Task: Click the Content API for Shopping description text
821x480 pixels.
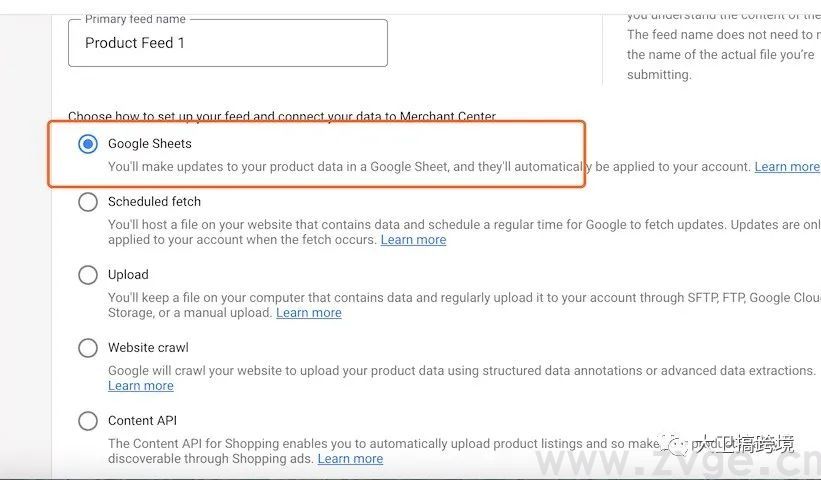Action: [x=380, y=443]
